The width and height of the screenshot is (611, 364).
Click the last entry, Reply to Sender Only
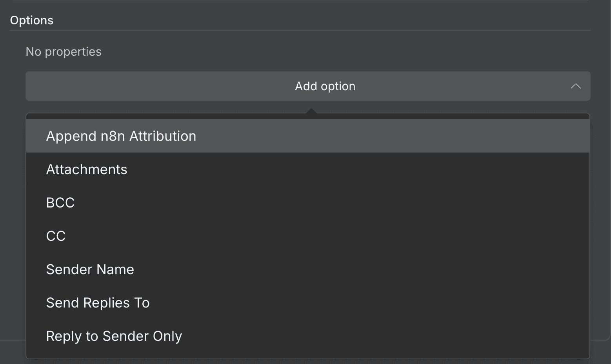(114, 336)
